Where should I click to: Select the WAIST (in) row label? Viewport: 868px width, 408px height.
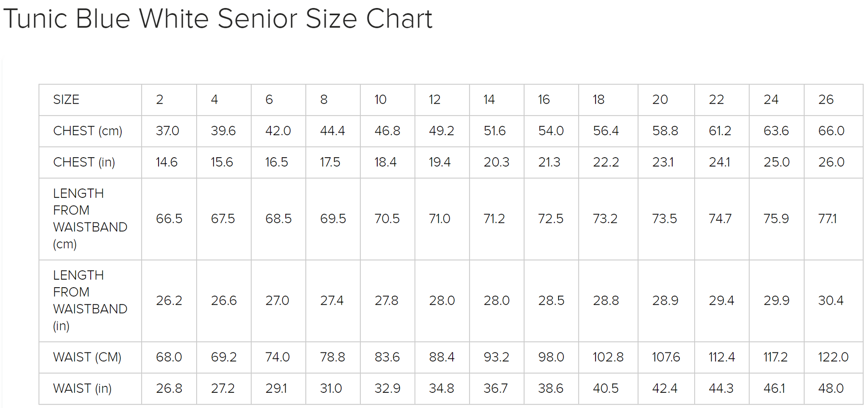(x=82, y=389)
